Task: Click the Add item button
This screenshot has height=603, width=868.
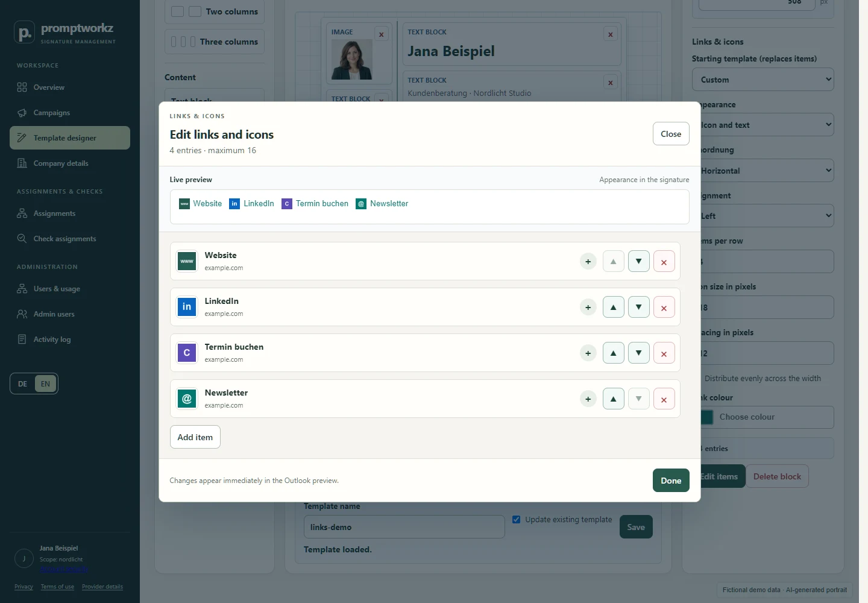Action: [195, 437]
